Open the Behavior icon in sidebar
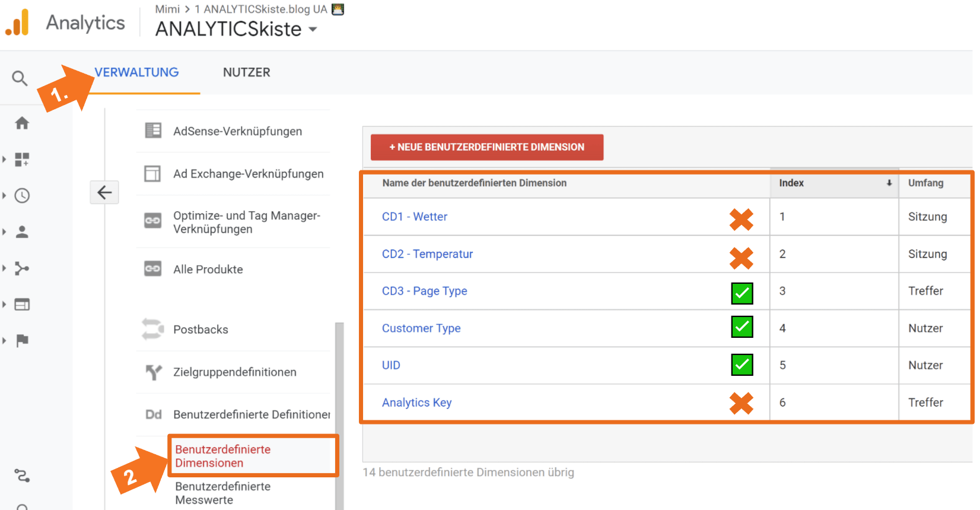This screenshot has width=980, height=510. (x=22, y=305)
